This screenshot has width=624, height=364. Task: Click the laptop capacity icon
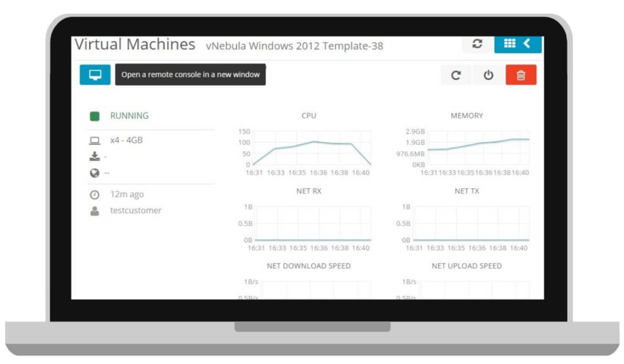click(94, 141)
